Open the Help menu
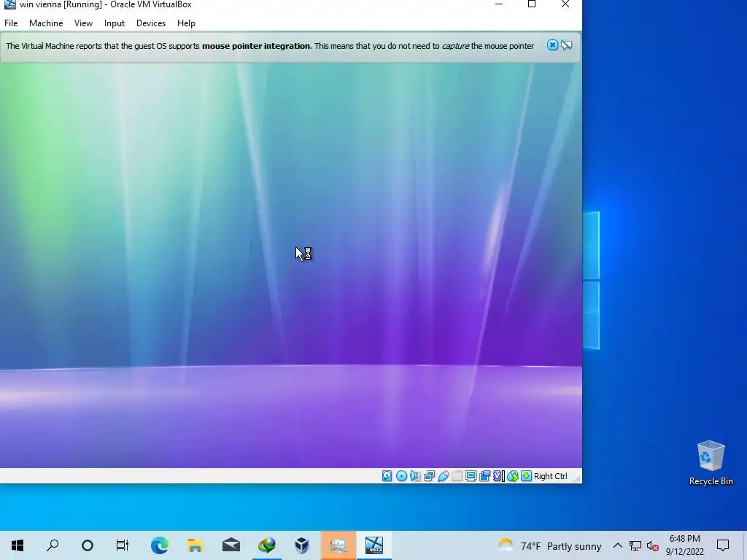 (x=186, y=23)
